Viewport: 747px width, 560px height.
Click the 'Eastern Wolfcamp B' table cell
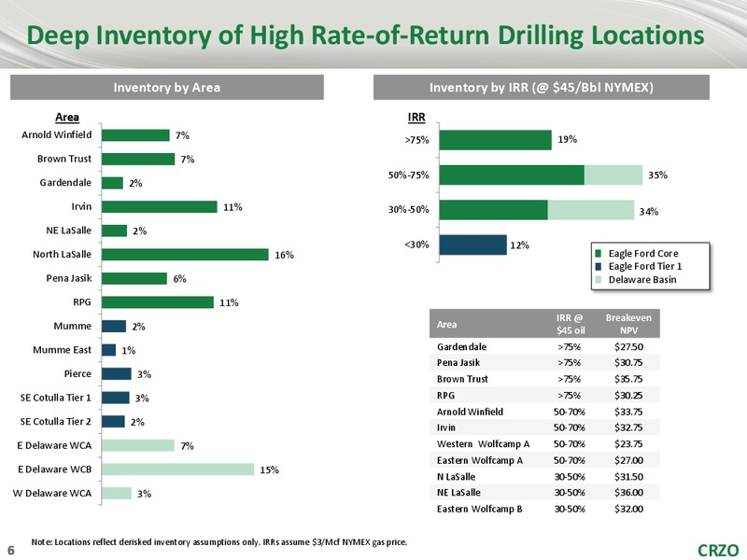480,509
